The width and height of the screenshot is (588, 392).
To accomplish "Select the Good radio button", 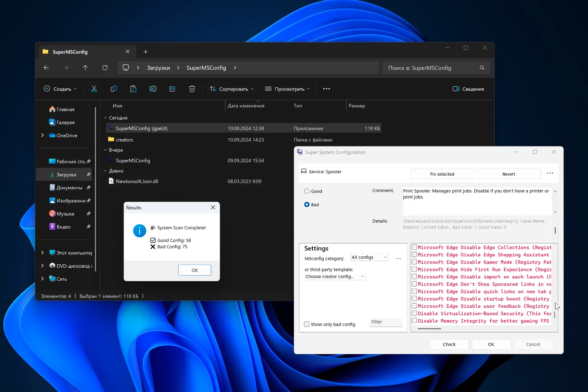I will pos(307,191).
